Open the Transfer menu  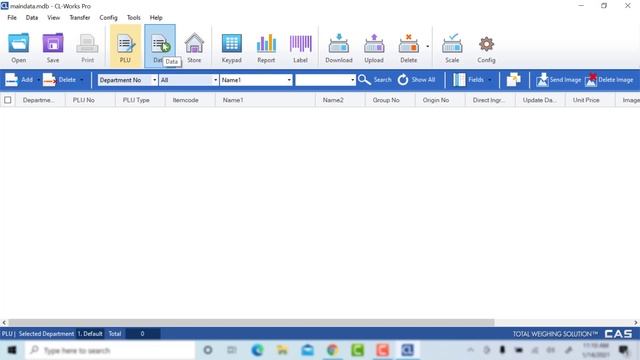pyautogui.click(x=80, y=18)
